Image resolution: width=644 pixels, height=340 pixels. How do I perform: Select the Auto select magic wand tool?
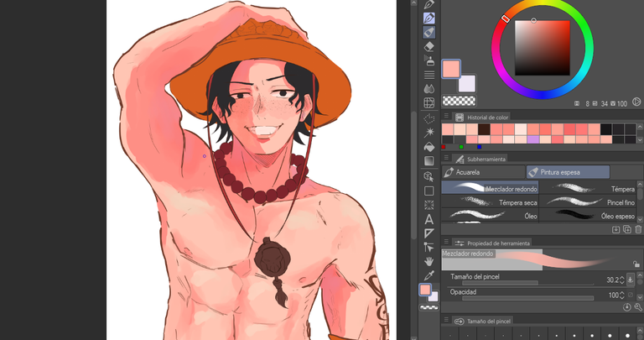429,133
